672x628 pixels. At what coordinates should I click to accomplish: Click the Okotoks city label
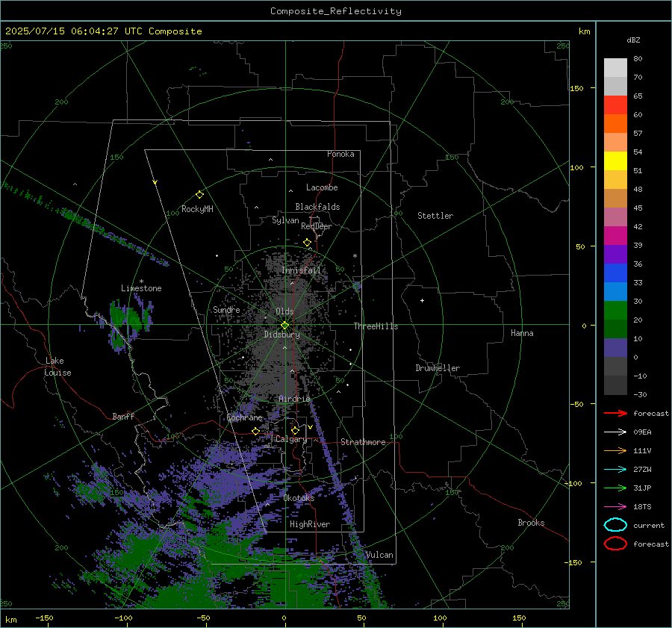[299, 498]
